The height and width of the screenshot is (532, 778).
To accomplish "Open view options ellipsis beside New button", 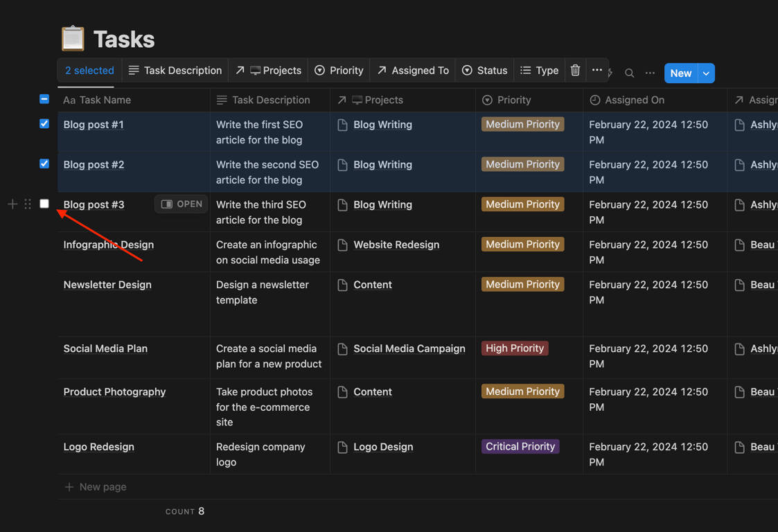I will (x=650, y=73).
